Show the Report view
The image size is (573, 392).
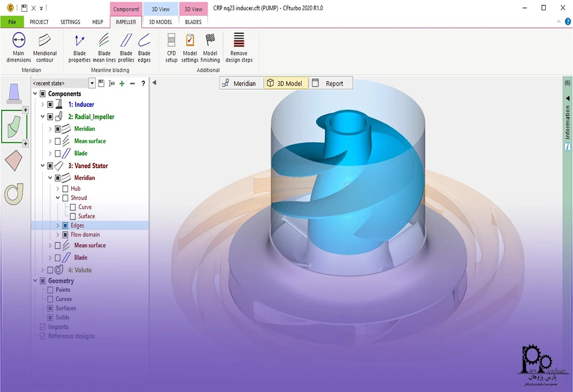pyautogui.click(x=328, y=83)
